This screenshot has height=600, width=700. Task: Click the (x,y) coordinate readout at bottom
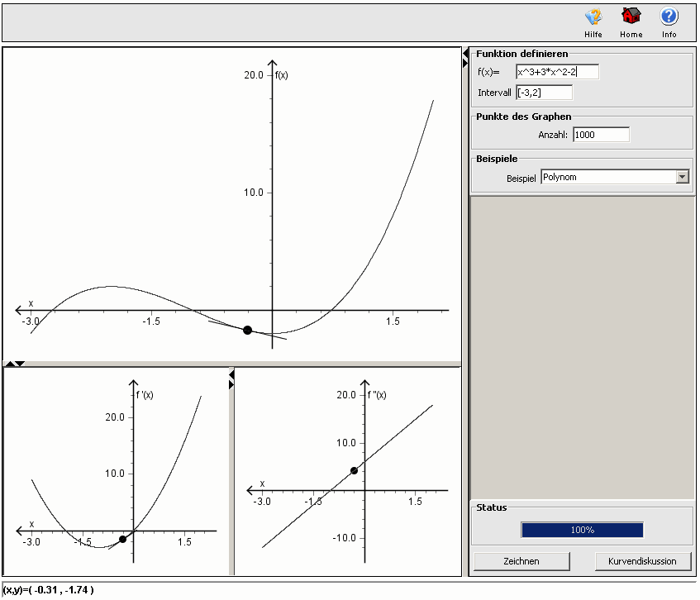pyautogui.click(x=50, y=590)
